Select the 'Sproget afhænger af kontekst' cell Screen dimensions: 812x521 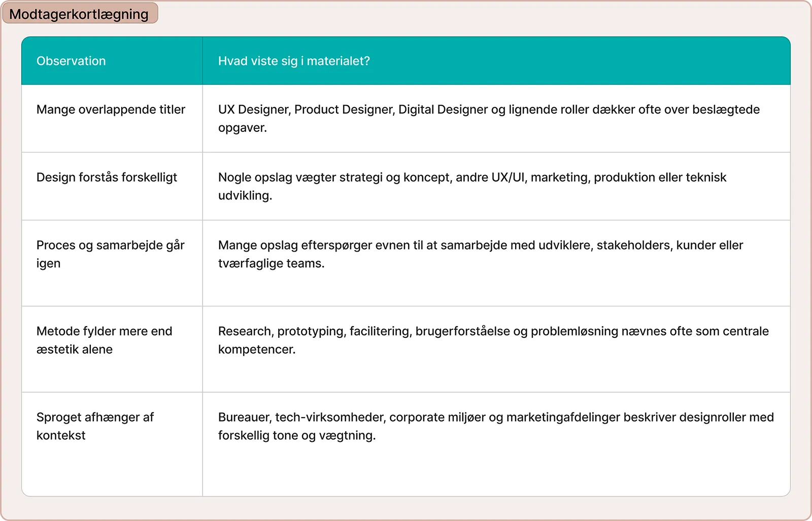click(x=112, y=444)
